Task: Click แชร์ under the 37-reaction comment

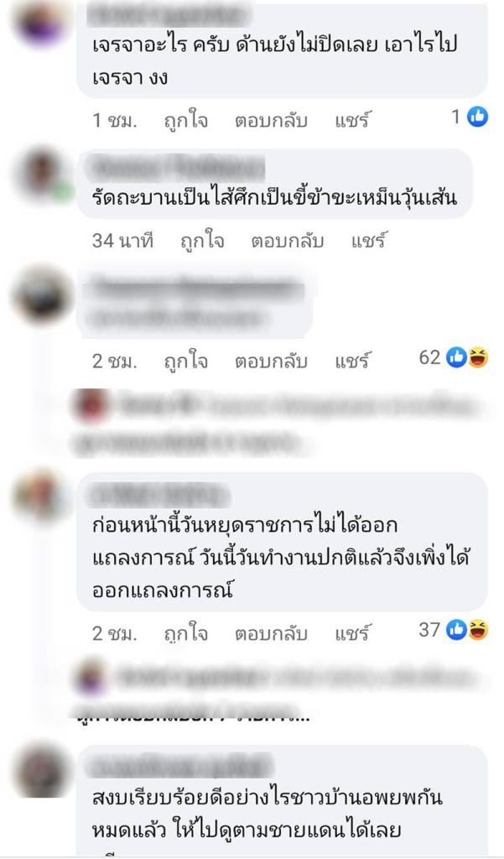Action: coord(352,633)
